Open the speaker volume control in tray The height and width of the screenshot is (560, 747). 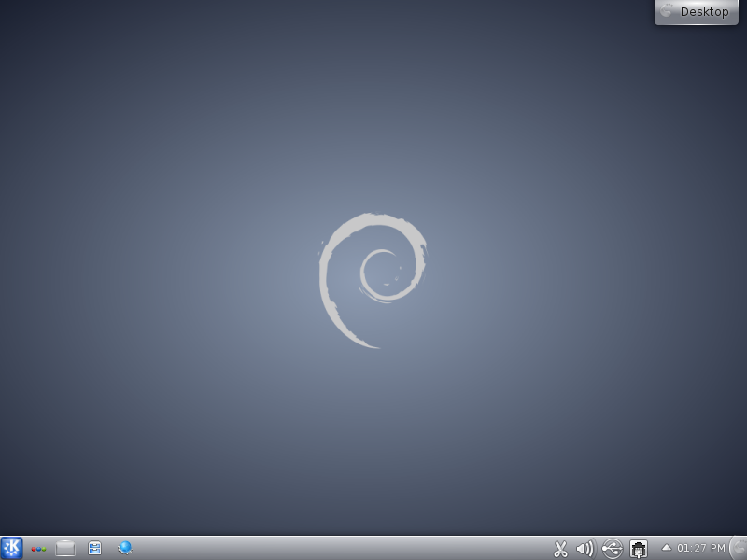click(x=585, y=549)
